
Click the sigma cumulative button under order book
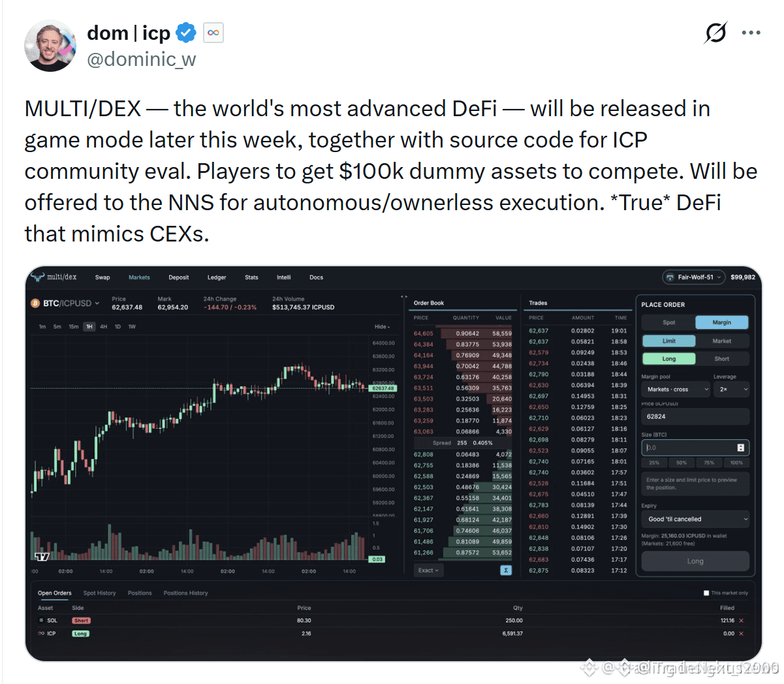[506, 570]
